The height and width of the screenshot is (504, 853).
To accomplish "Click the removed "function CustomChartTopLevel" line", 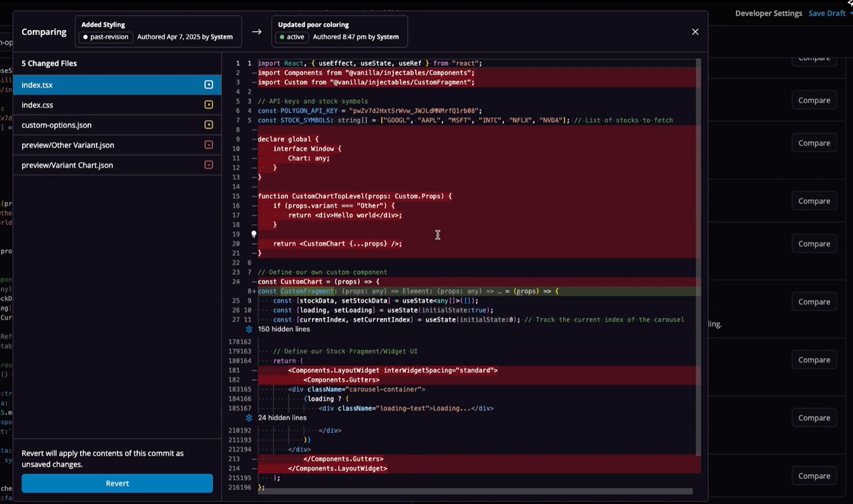I will click(x=355, y=196).
